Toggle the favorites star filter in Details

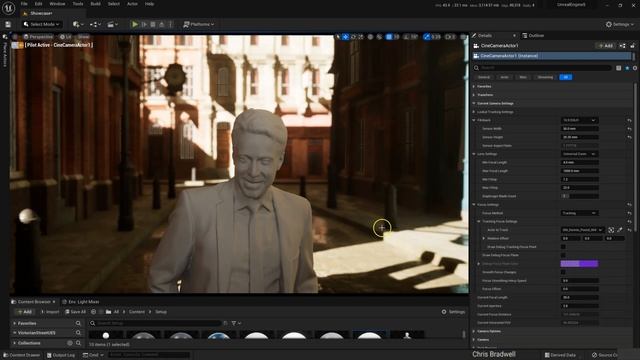pos(627,68)
